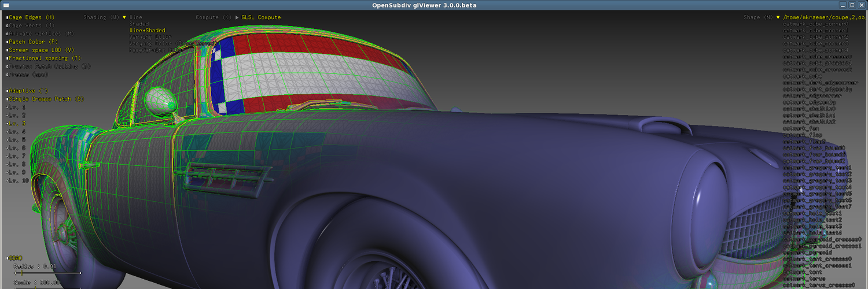The width and height of the screenshot is (868, 289).
Task: Select subdivision level Lv. 2
Action: [17, 115]
